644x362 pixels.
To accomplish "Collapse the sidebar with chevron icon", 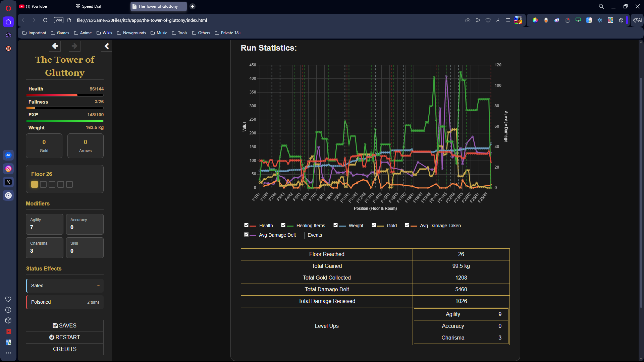I will pyautogui.click(x=107, y=46).
